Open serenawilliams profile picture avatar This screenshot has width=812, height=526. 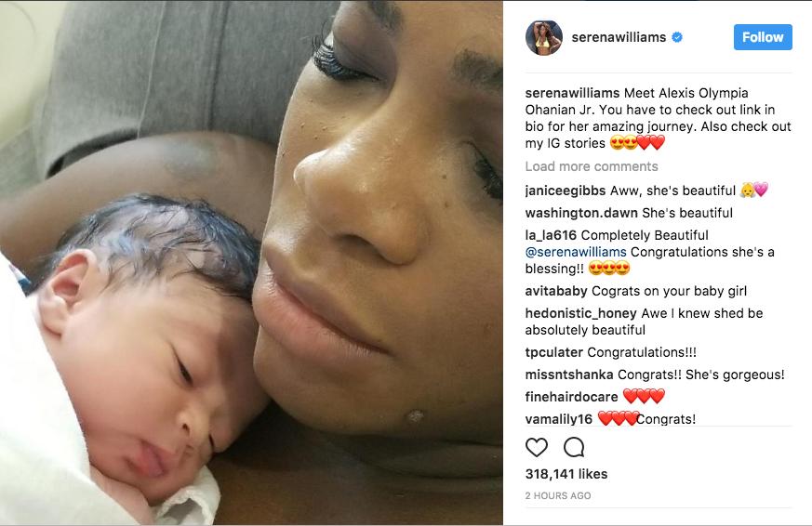coord(544,38)
